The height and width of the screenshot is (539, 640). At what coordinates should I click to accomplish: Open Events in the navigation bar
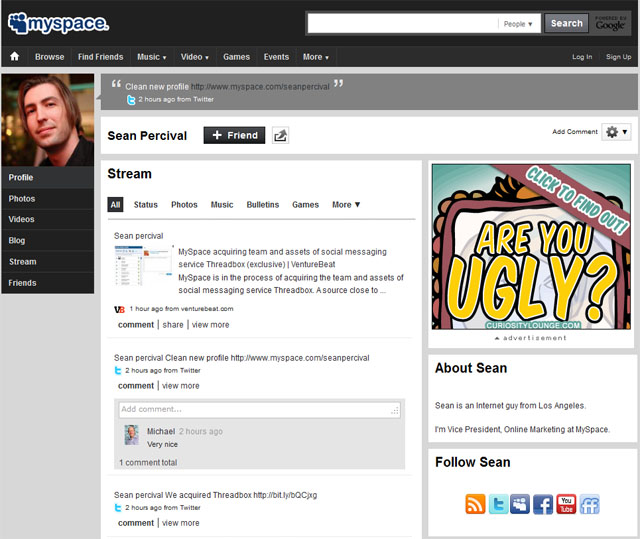(276, 57)
